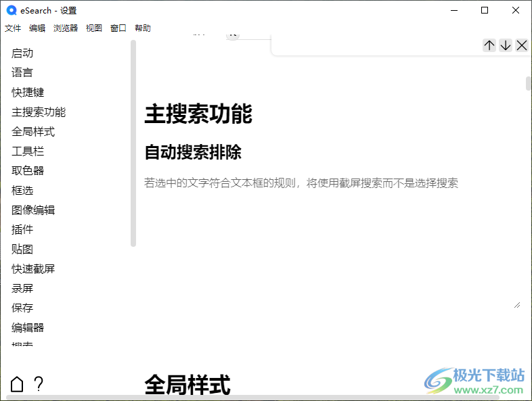Image resolution: width=532 pixels, height=401 pixels.
Task: Click the sidebar vertical scrollbar
Action: pos(133,143)
